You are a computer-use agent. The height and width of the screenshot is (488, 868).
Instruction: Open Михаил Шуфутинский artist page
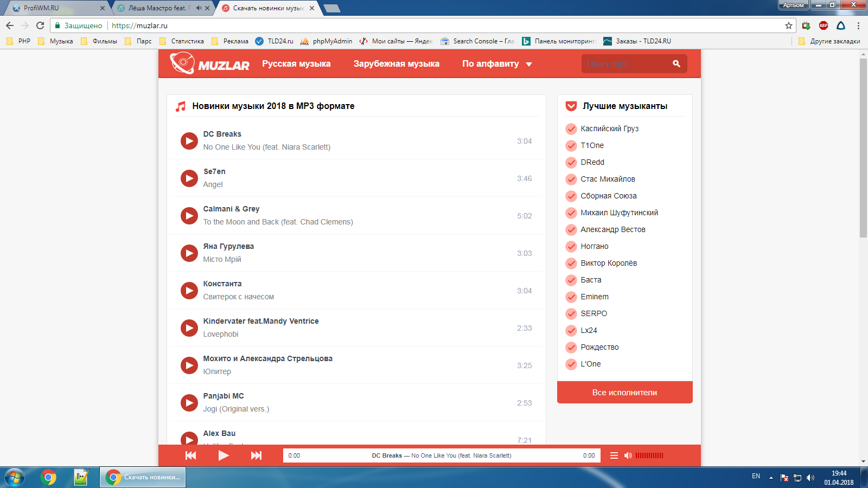click(619, 213)
